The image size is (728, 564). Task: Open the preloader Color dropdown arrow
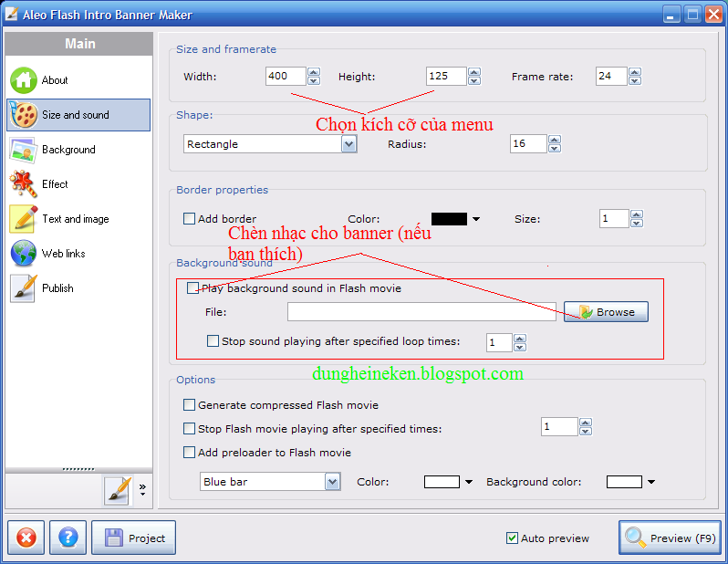pos(469,482)
